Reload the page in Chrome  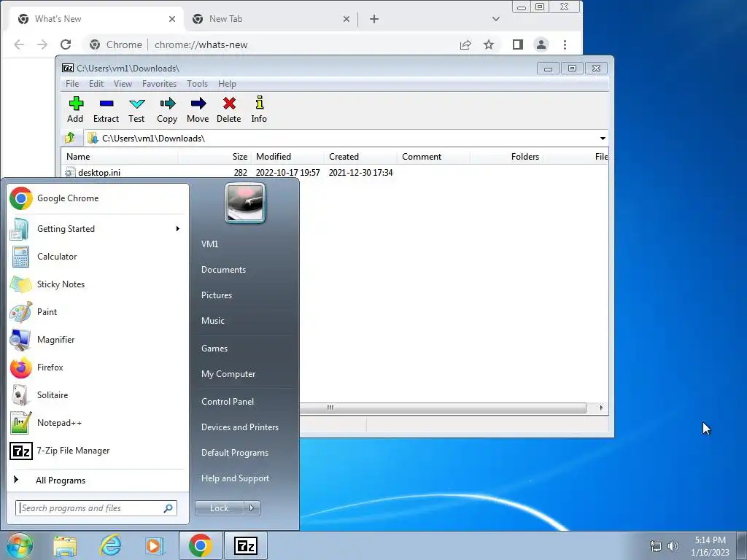[66, 44]
